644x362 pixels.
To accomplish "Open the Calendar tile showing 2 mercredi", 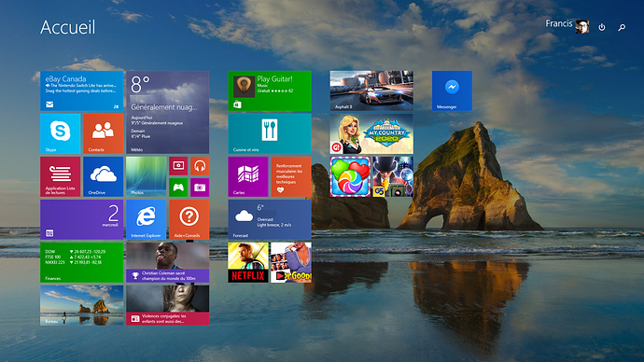I will point(82,219).
